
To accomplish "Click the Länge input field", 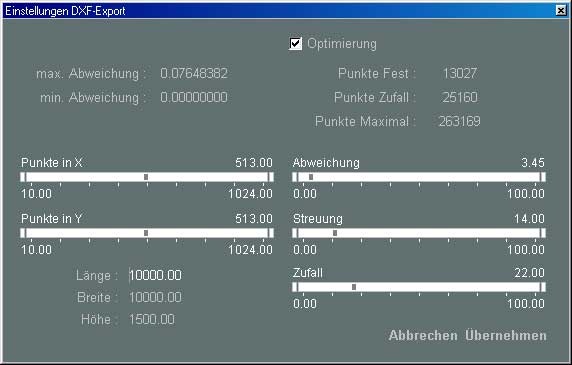I will (x=155, y=275).
